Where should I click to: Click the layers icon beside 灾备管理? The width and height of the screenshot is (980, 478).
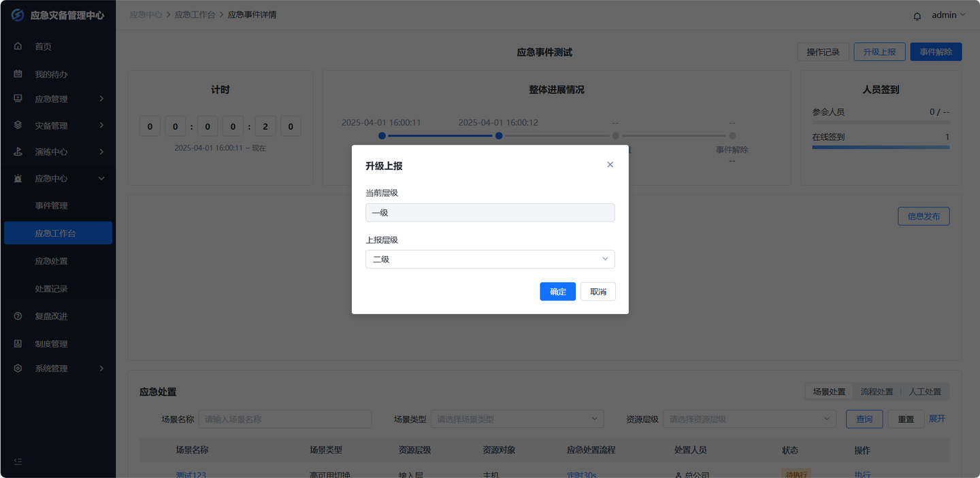pyautogui.click(x=18, y=125)
